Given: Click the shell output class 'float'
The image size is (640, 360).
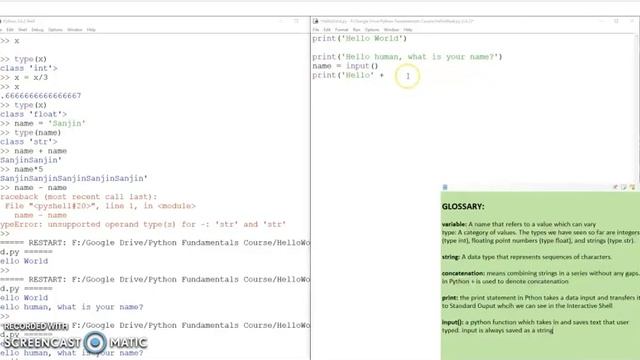Looking at the screenshot, I should [33, 114].
